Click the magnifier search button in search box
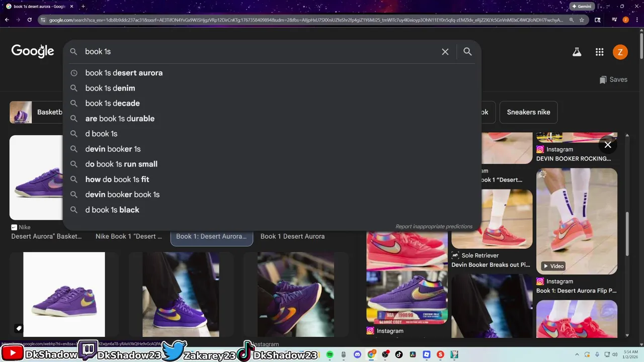This screenshot has height=362, width=644. (467, 52)
